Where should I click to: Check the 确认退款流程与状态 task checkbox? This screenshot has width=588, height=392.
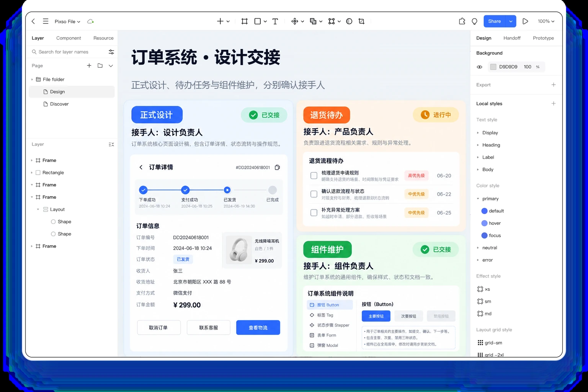tap(314, 194)
